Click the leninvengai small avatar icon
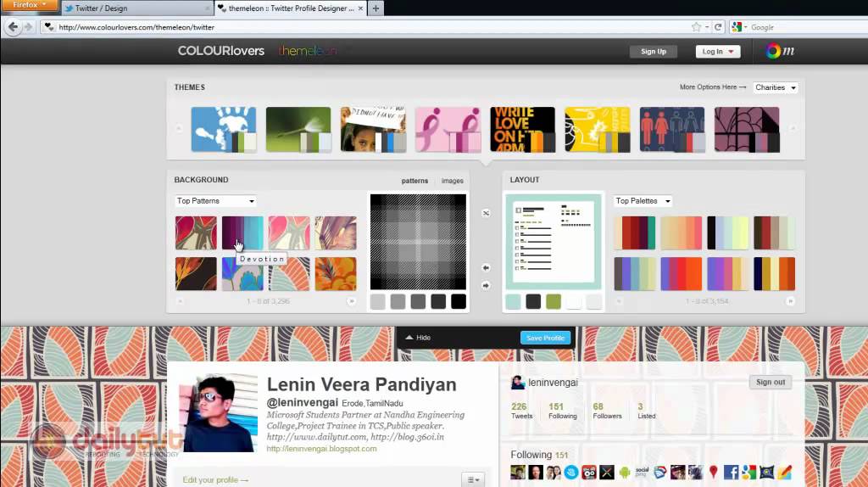868x487 pixels. click(x=518, y=383)
